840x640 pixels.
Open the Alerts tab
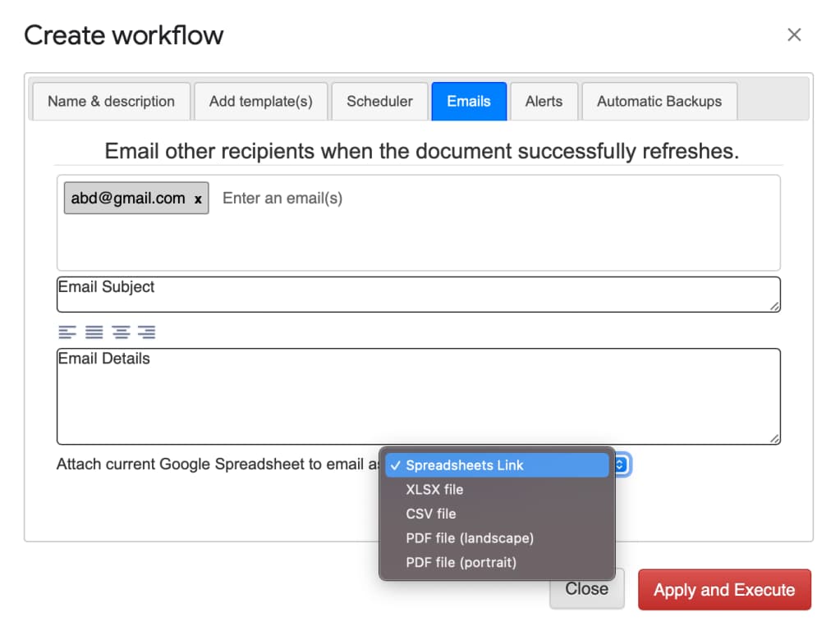(x=544, y=102)
